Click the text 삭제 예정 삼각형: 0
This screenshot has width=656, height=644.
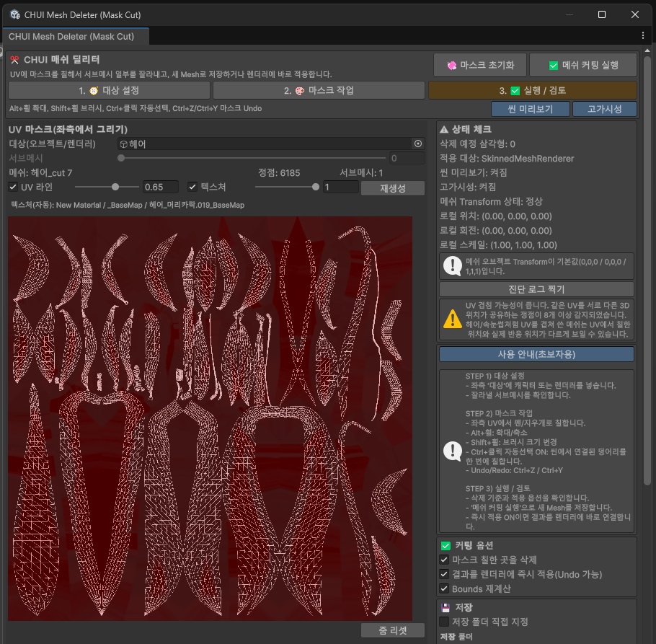[x=477, y=144]
